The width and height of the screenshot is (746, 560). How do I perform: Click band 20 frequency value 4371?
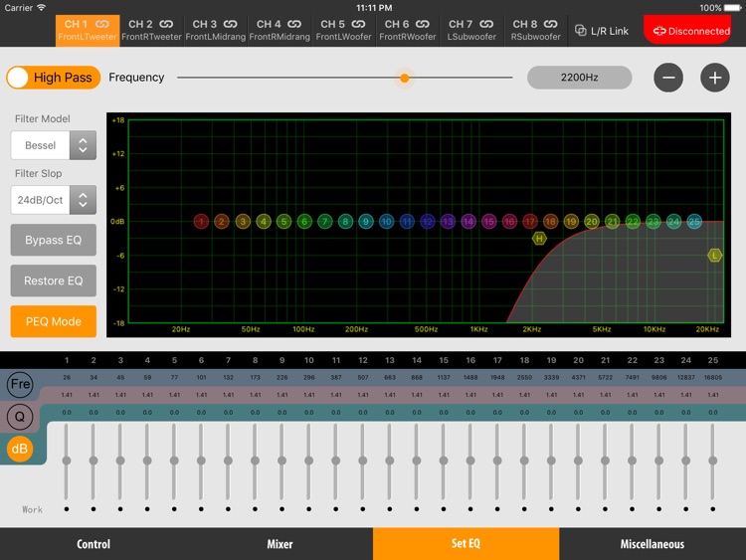click(x=578, y=377)
